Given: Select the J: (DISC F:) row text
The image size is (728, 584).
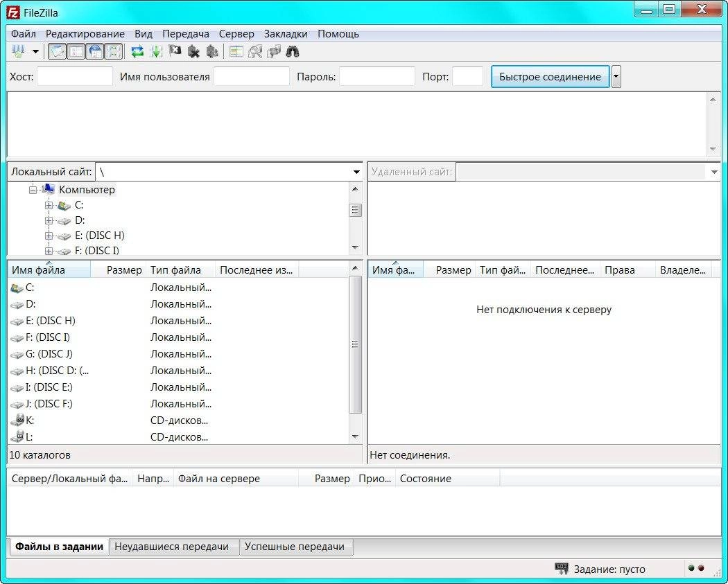Looking at the screenshot, I should (49, 404).
